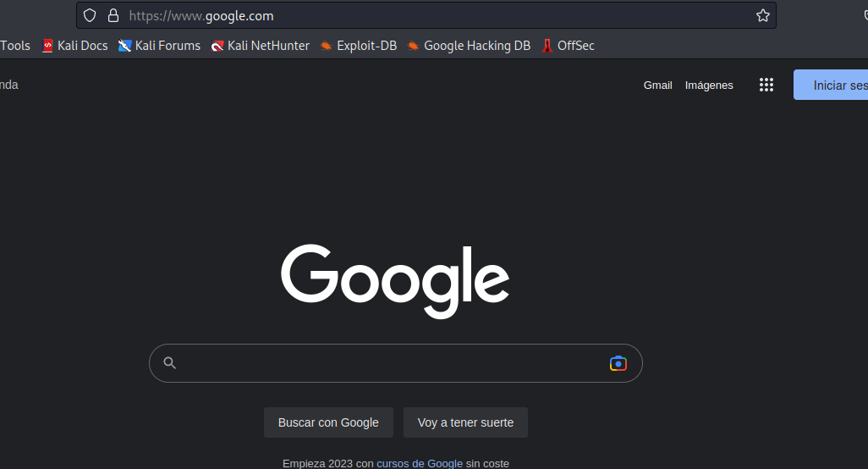
Task: Open site security padlock info
Action: [113, 15]
